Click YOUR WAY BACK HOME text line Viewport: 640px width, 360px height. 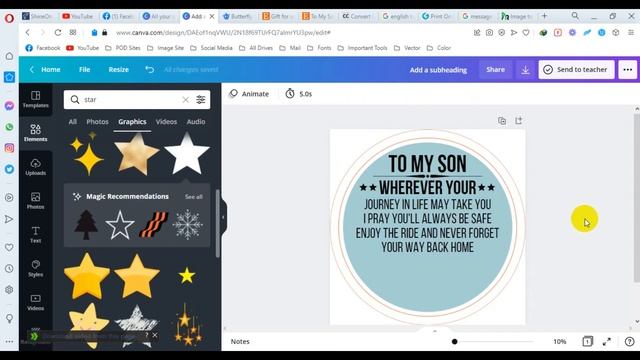coord(427,247)
